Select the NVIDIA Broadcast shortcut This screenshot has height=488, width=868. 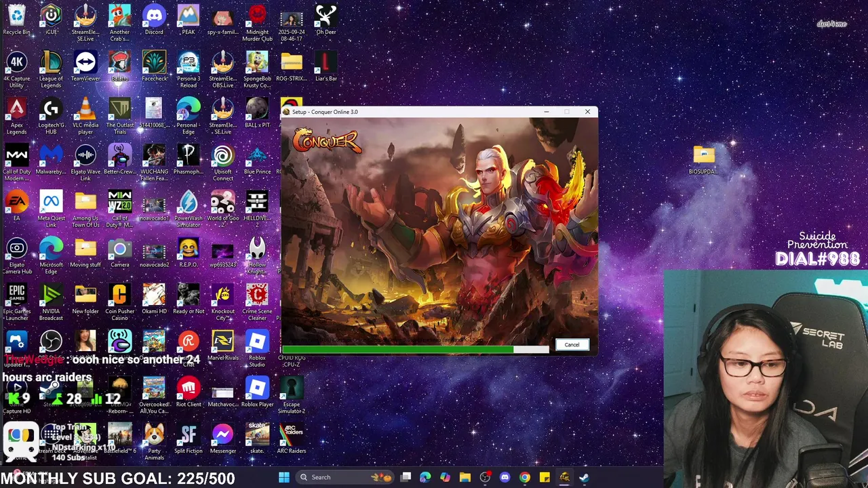tap(51, 302)
